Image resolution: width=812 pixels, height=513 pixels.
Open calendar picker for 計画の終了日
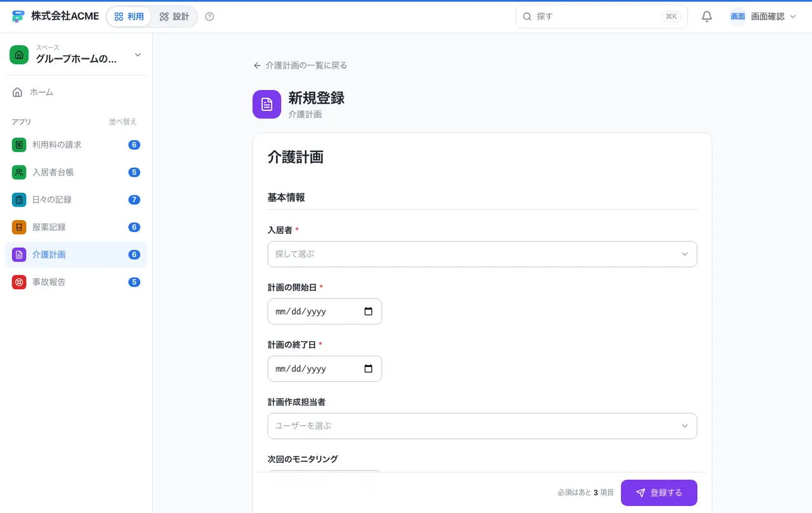click(x=369, y=368)
